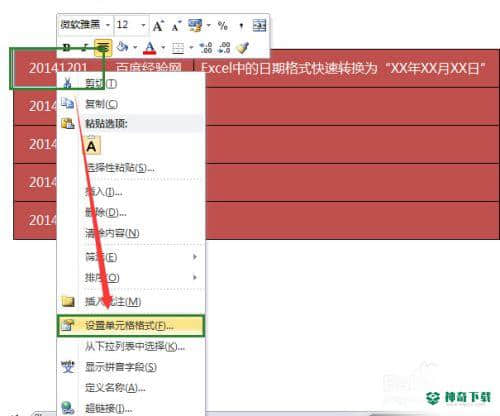Click the Increase Font Size icon
Image resolution: width=500 pixels, height=416 pixels.
158,26
